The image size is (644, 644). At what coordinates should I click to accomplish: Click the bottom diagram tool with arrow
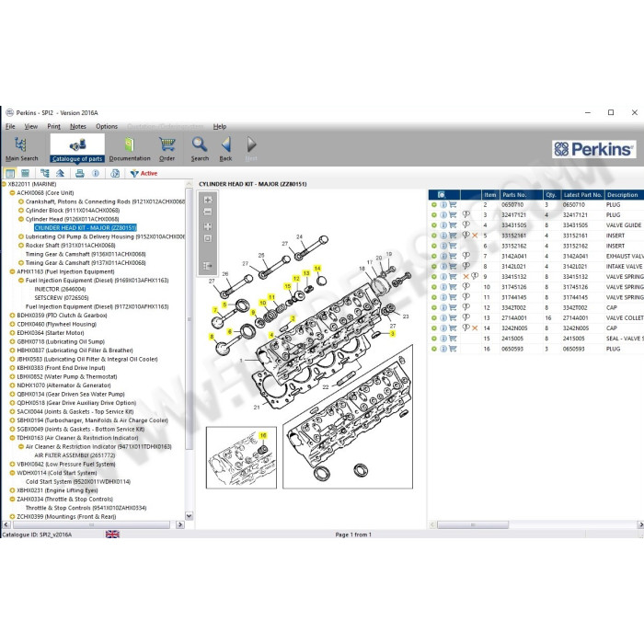208,266
